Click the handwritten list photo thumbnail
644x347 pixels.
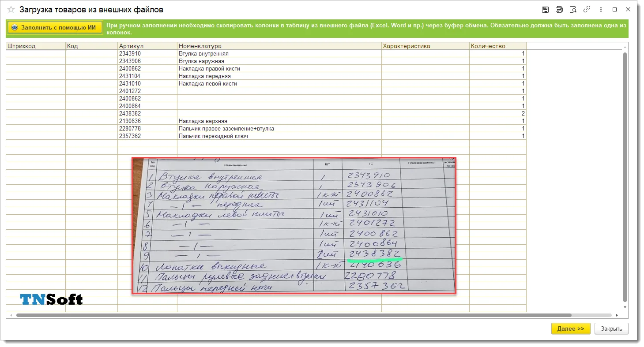294,225
